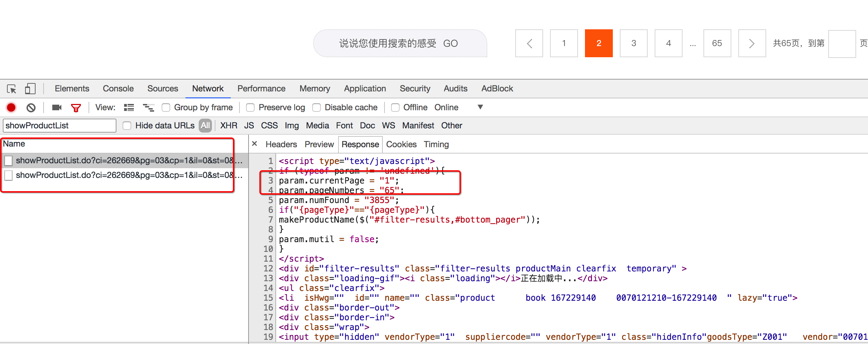Jump to last page 65
The height and width of the screenshot is (344, 868).
click(717, 43)
